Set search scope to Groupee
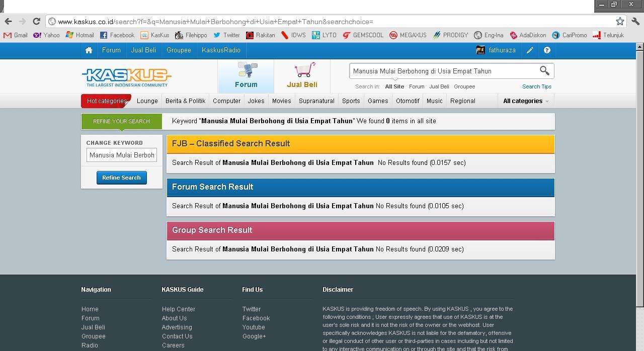The image size is (644, 351). (464, 86)
